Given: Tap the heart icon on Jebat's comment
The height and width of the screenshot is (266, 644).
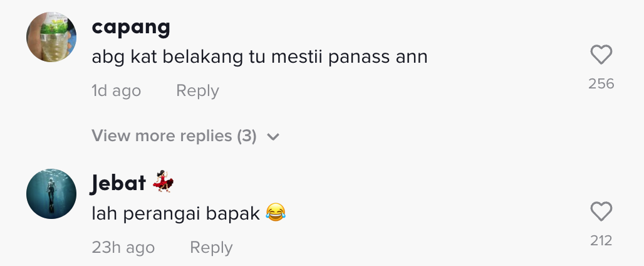Looking at the screenshot, I should 601,212.
